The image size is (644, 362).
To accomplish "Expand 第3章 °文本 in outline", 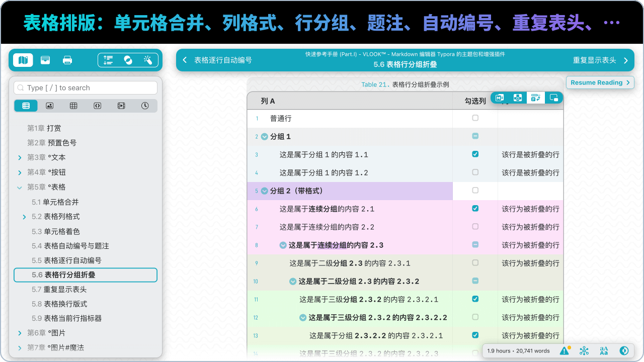I will [20, 158].
